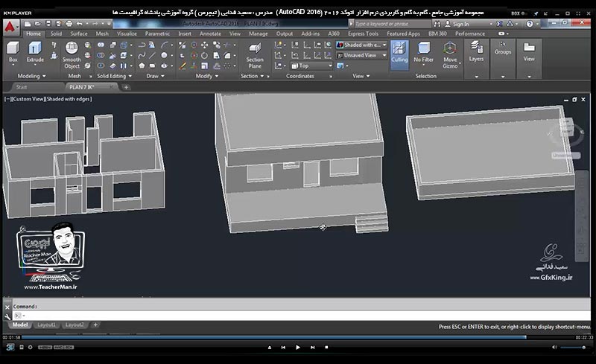Select the Extrude tool
This screenshot has height=364, width=596.
coord(35,51)
